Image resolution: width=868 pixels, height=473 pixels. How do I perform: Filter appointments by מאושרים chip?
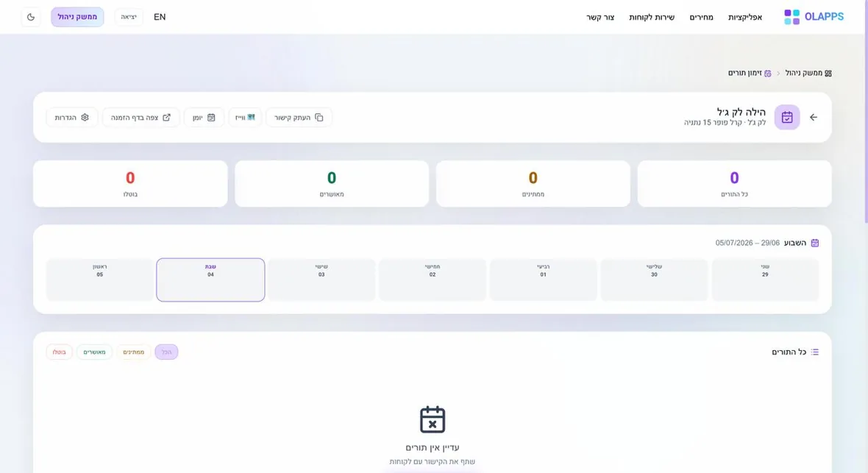pyautogui.click(x=94, y=352)
